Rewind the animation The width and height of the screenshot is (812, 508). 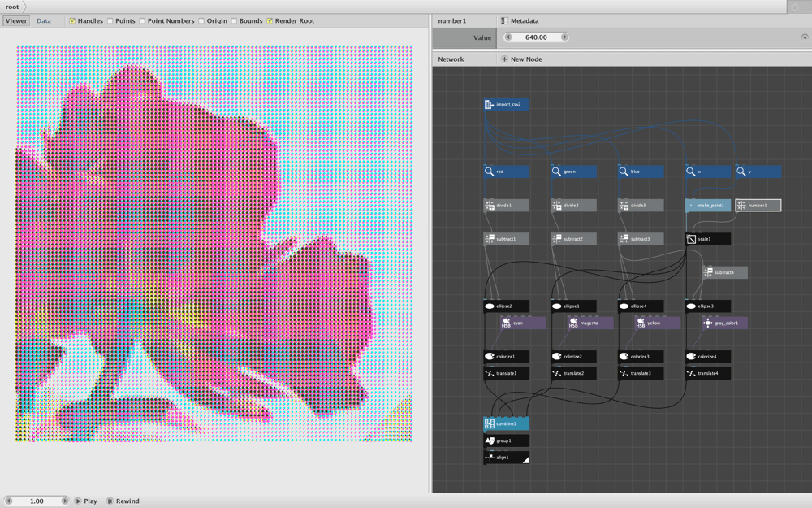123,501
